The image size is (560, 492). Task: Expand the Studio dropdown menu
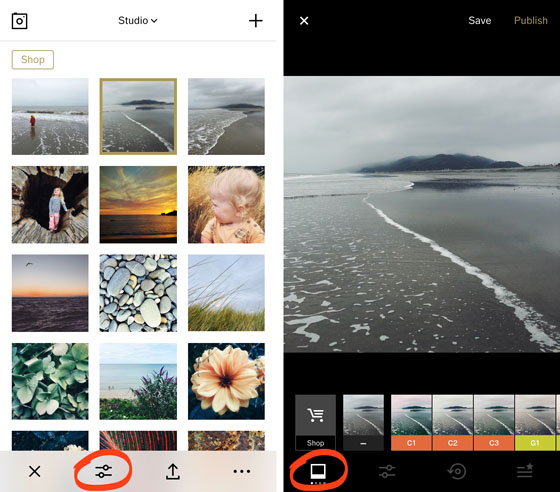pyautogui.click(x=138, y=21)
